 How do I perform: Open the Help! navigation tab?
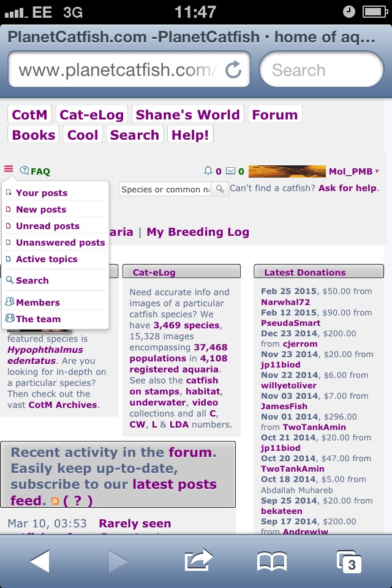point(190,135)
